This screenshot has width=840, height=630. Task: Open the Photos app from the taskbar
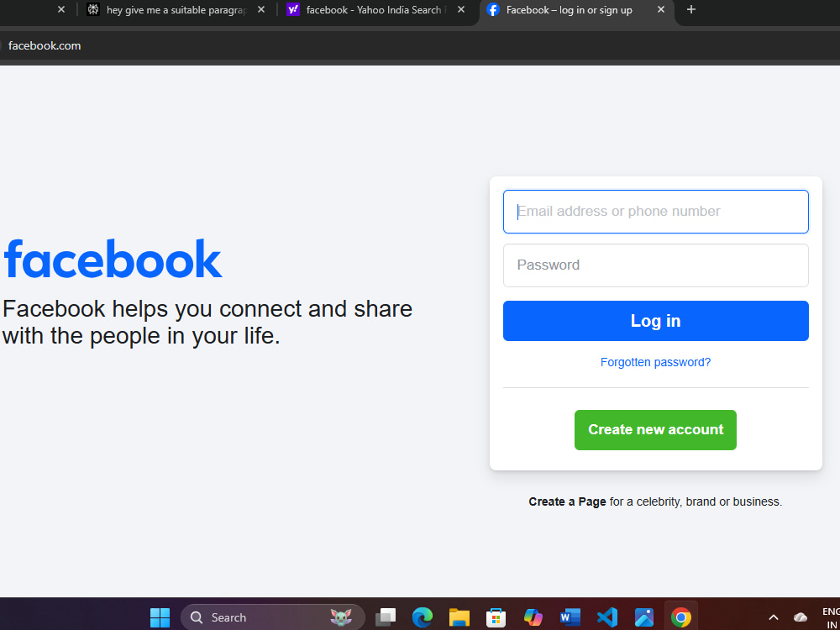644,617
